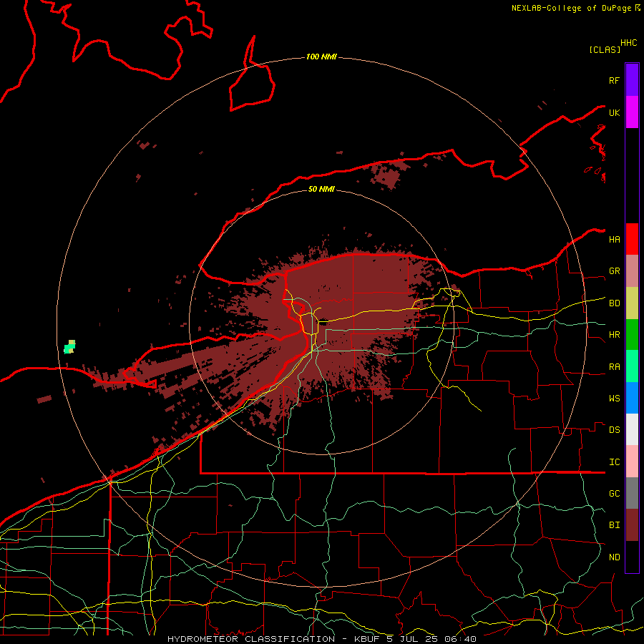Image resolution: width=644 pixels, height=644 pixels.
Task: Click the BI dark red legend swatch
Action: [x=632, y=525]
